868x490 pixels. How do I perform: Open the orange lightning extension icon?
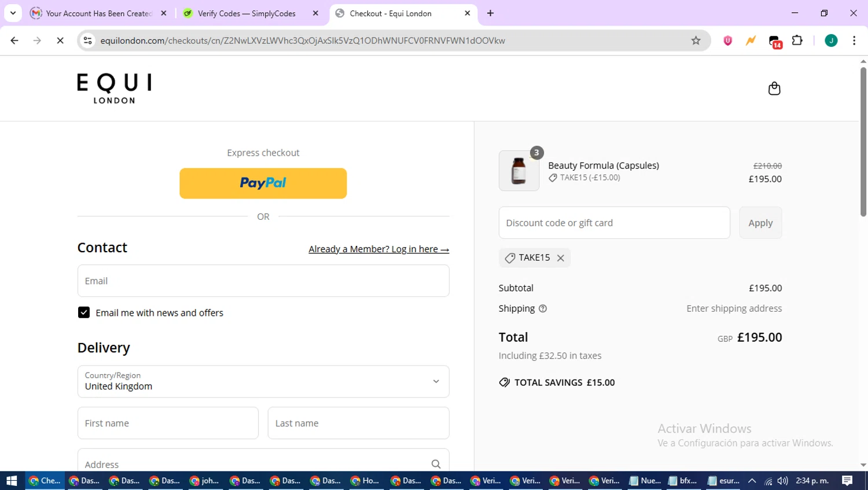coord(751,40)
